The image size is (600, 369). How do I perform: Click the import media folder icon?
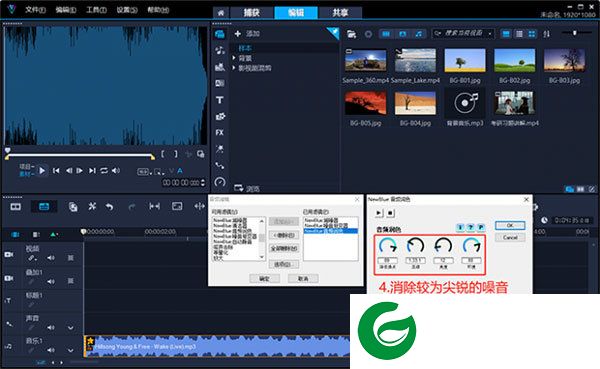point(351,34)
